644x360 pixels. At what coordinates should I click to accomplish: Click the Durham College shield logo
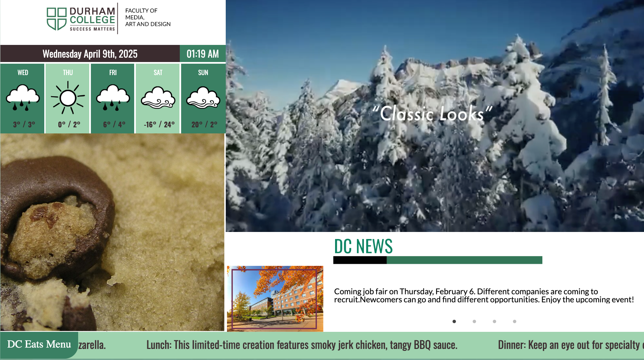click(x=56, y=19)
